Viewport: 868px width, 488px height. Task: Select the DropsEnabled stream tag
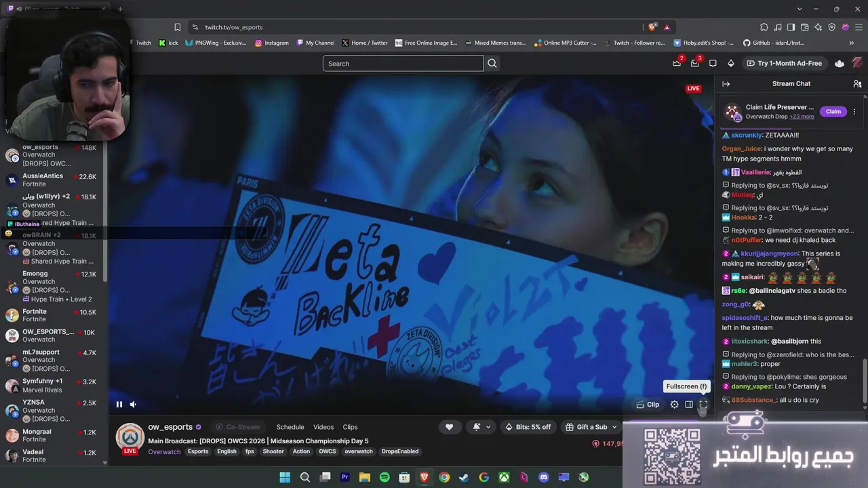tap(400, 451)
